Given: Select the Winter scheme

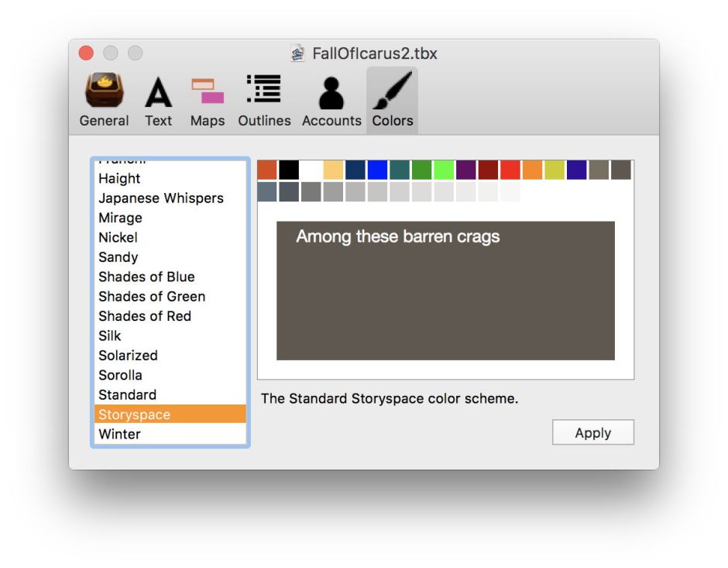Looking at the screenshot, I should 120,434.
